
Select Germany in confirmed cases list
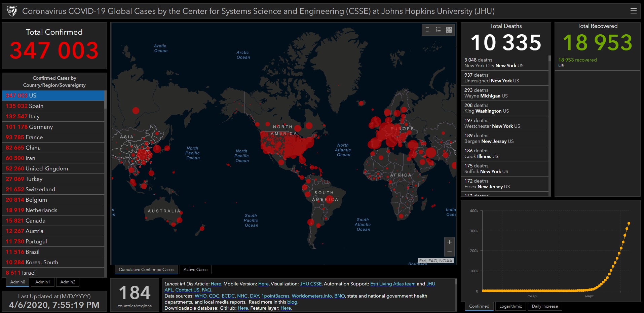point(53,127)
